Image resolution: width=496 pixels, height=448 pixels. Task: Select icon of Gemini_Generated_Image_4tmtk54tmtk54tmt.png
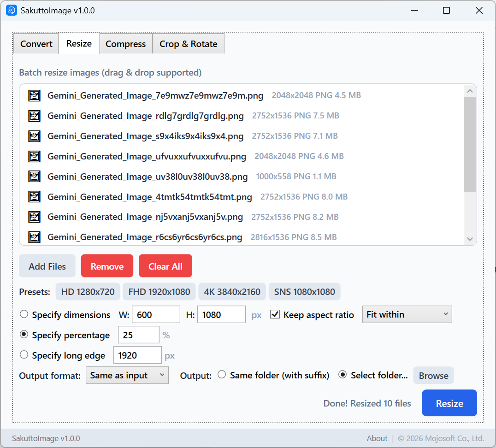click(35, 197)
